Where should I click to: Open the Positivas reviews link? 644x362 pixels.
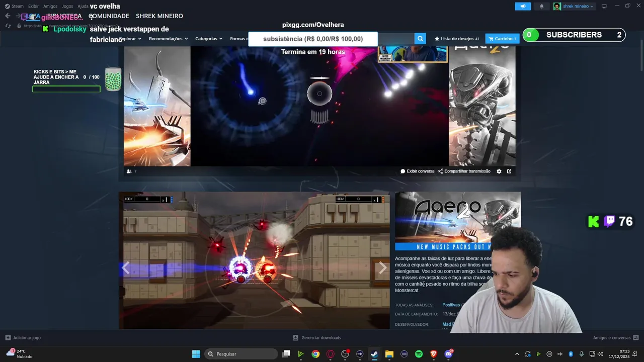coord(451,305)
